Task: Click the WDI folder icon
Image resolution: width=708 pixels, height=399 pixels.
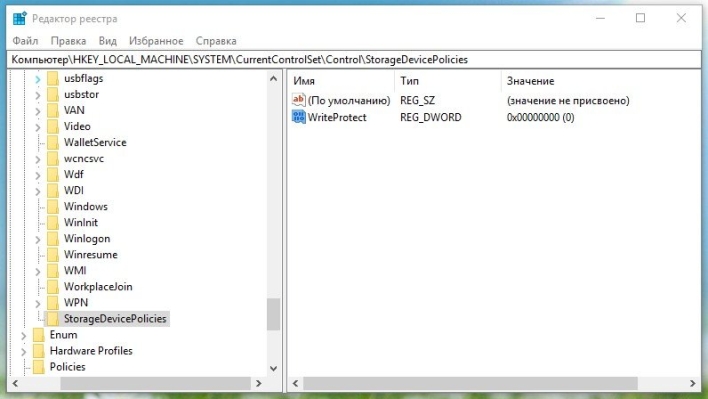Action: click(53, 190)
